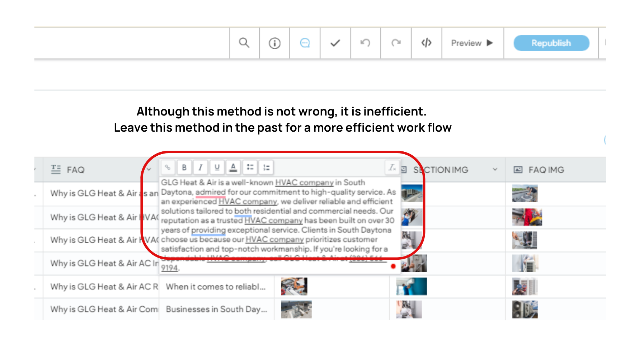This screenshot has width=644, height=358.
Task: Toggle italic formatting in the text editor
Action: point(201,167)
